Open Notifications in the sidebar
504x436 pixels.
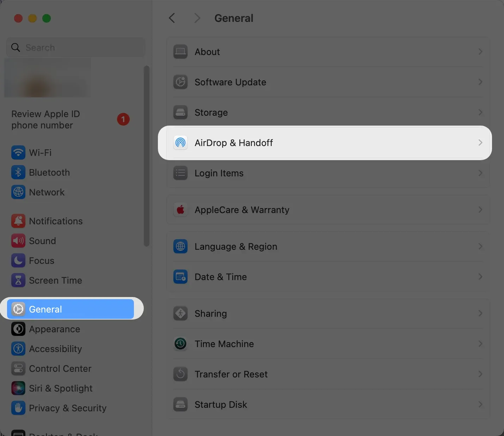[70, 221]
